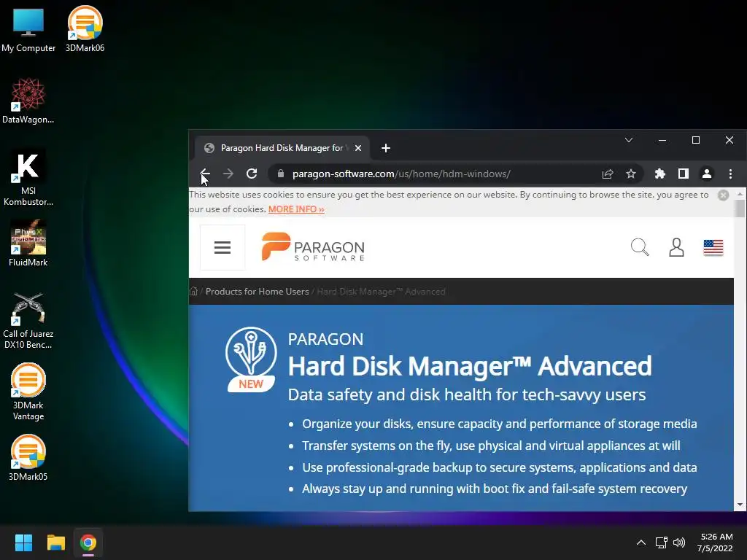Dismiss the cookie notice

[723, 195]
